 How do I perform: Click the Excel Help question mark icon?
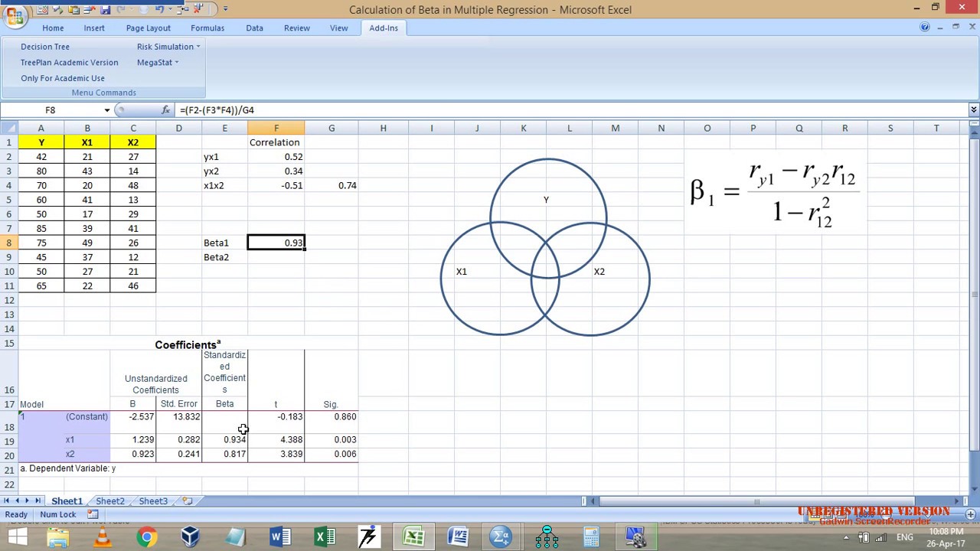(x=925, y=28)
